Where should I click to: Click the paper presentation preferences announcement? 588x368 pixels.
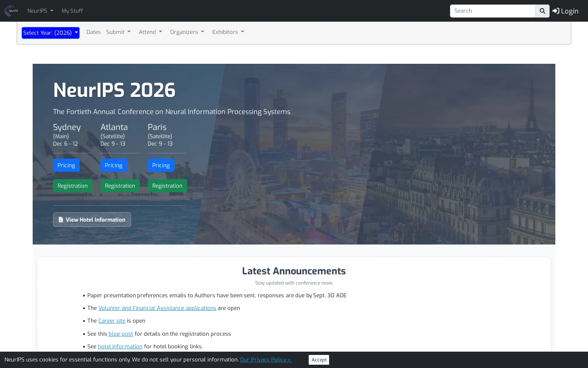tap(217, 295)
